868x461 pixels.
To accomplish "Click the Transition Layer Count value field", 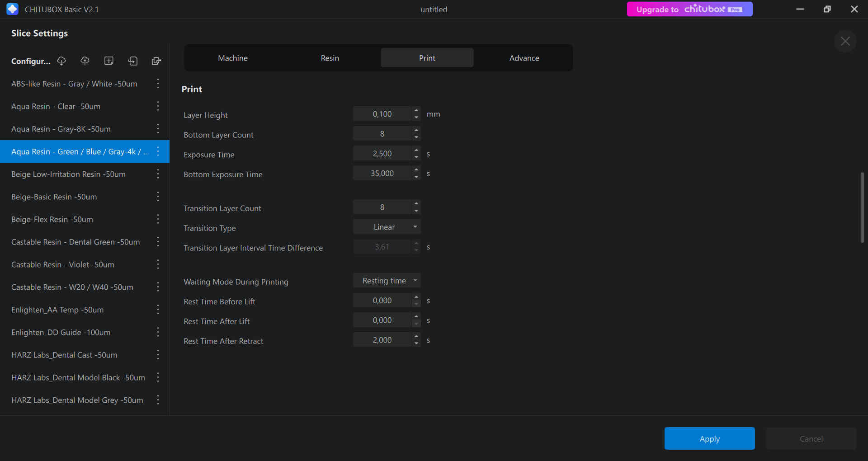I will click(382, 207).
